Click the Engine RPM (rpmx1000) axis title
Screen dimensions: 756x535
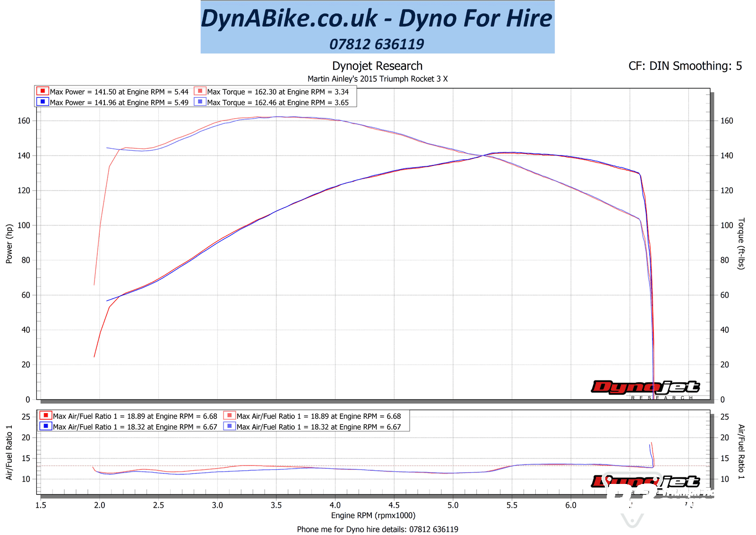(373, 515)
